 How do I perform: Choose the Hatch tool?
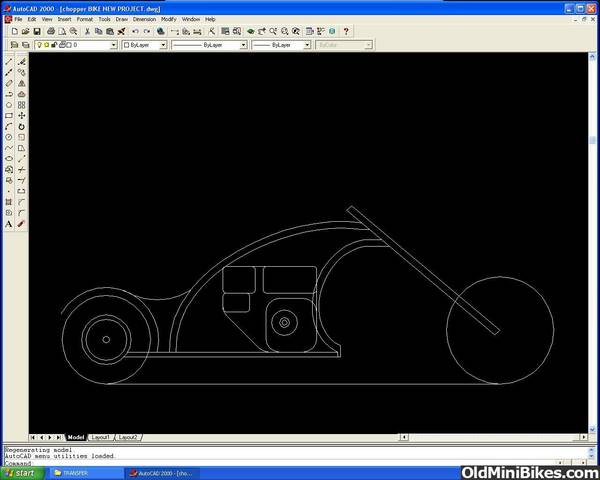(9, 202)
